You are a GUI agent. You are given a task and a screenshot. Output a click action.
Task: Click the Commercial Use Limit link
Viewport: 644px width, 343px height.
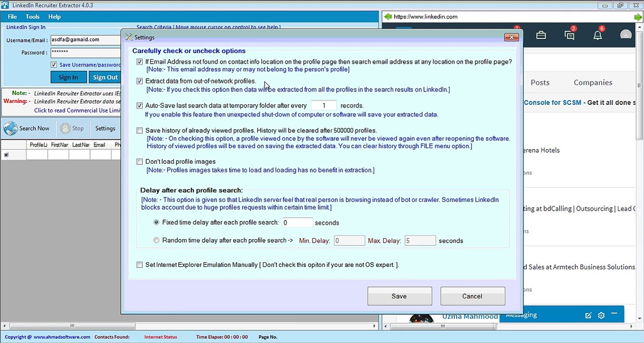coord(77,111)
